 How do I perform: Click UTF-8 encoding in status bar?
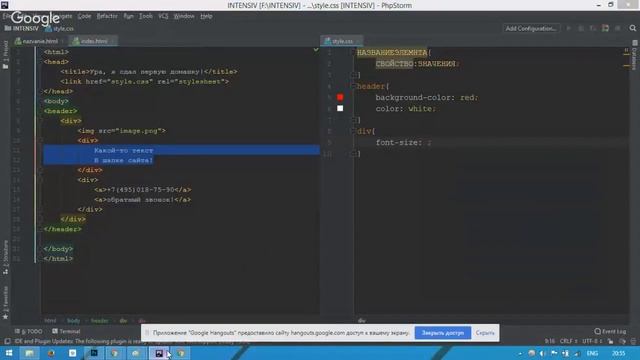(x=591, y=341)
